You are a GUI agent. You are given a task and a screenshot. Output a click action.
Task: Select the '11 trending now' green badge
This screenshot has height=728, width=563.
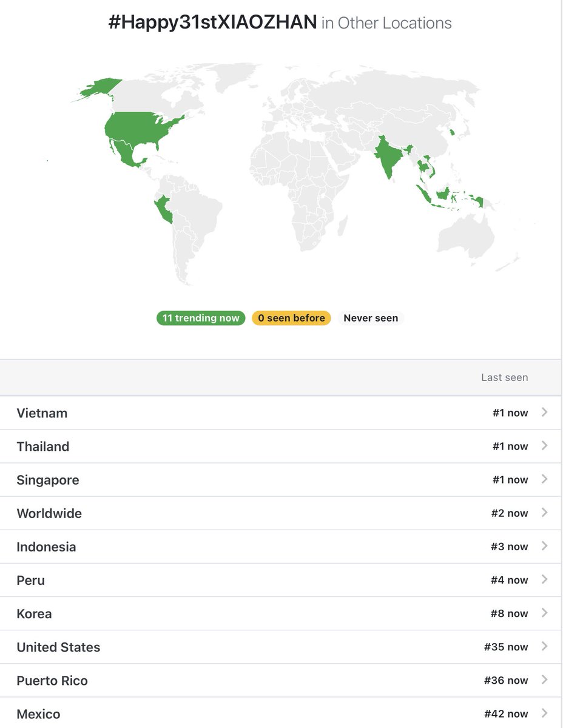pyautogui.click(x=201, y=318)
